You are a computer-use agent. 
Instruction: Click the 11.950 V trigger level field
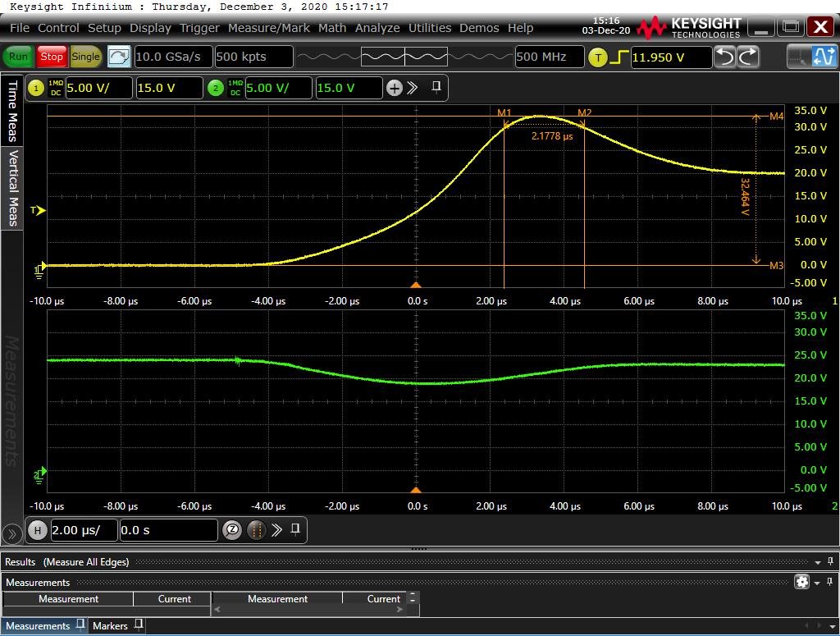(671, 57)
